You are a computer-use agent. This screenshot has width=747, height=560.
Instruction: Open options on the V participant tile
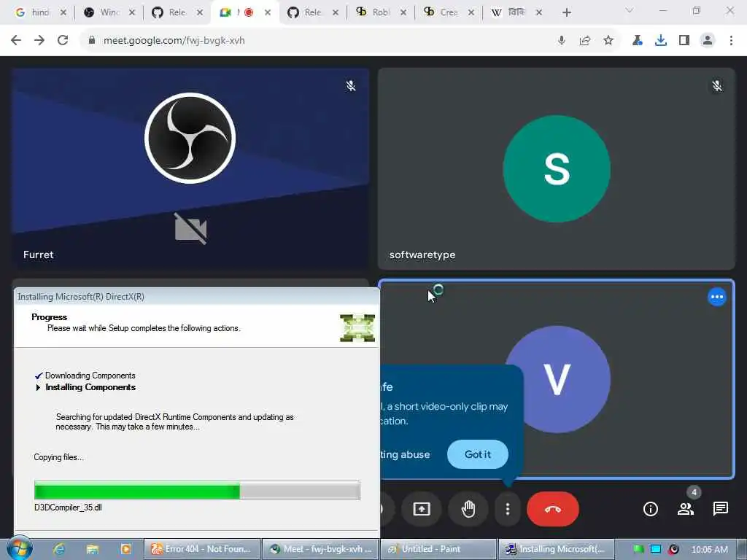coord(717,297)
